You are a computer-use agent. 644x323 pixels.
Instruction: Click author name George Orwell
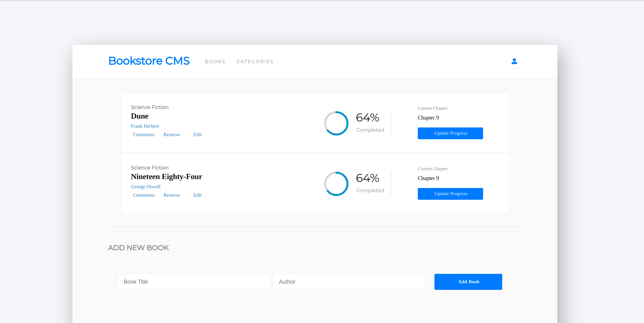click(x=146, y=187)
